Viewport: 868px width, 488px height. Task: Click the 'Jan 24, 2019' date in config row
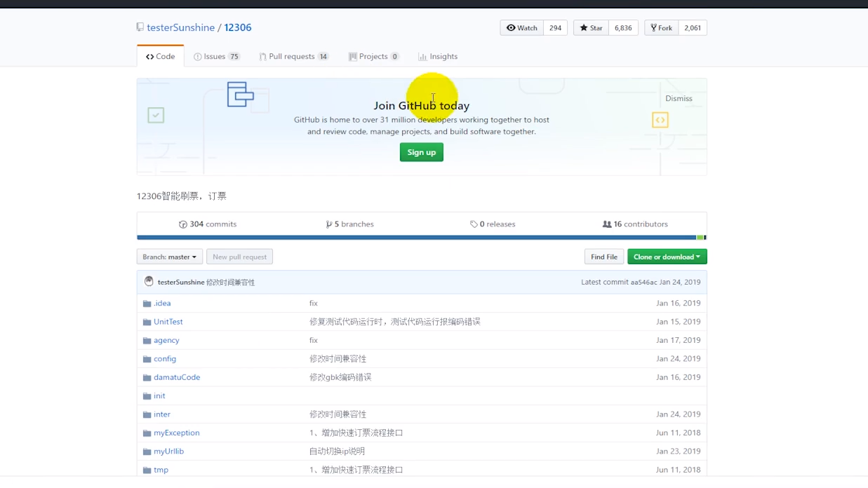pos(679,358)
